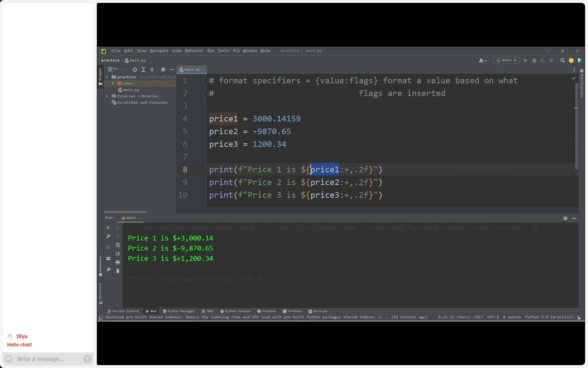This screenshot has width=588, height=368.
Task: Open Search Everywhere magnifier icon
Action: tap(562, 60)
